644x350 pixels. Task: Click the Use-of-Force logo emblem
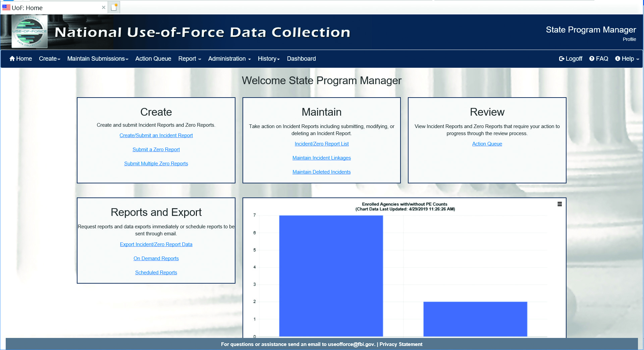tap(30, 32)
